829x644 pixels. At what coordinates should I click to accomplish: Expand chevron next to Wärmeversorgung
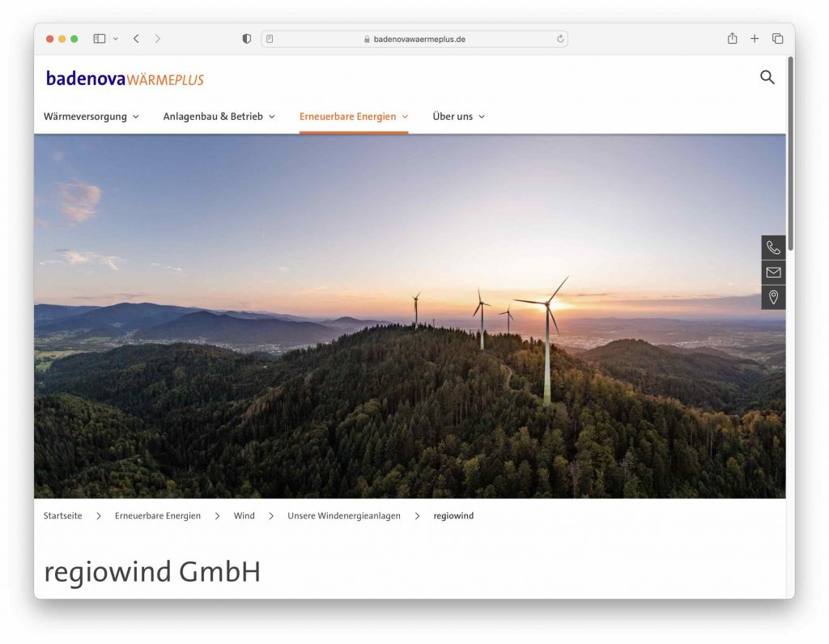coord(135,117)
